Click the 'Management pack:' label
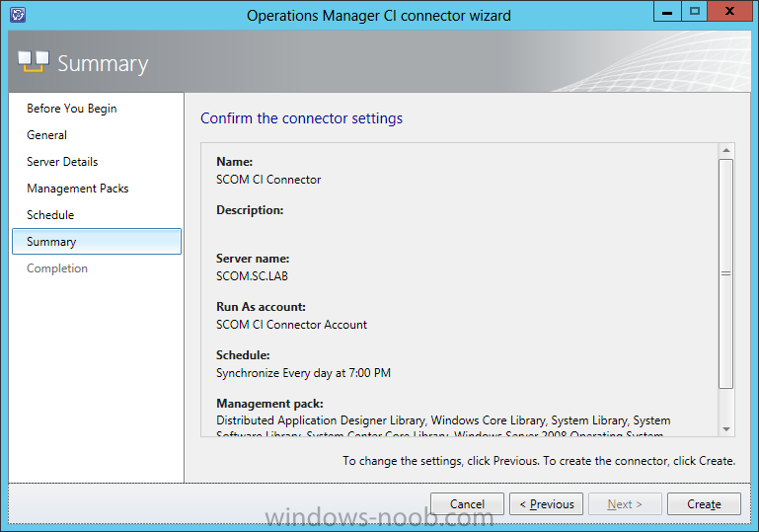This screenshot has height=532, width=759. (x=269, y=404)
